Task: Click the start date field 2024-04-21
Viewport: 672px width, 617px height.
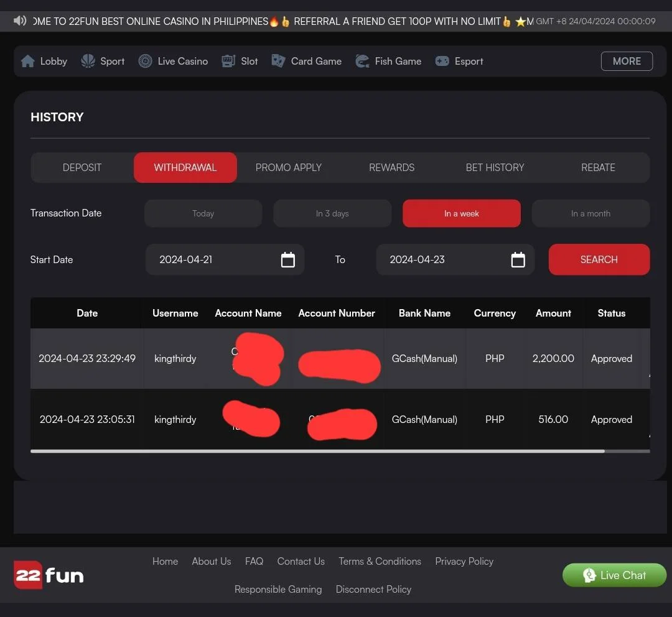Action: coord(225,259)
